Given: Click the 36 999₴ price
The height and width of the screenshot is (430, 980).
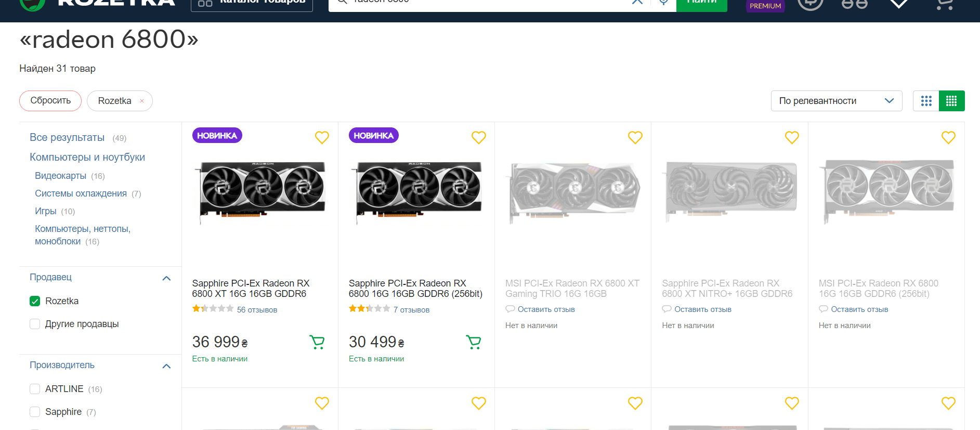Looking at the screenshot, I should click(220, 342).
